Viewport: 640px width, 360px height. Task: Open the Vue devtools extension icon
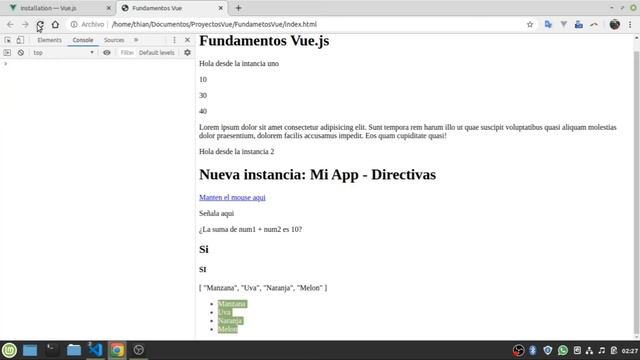(564, 24)
